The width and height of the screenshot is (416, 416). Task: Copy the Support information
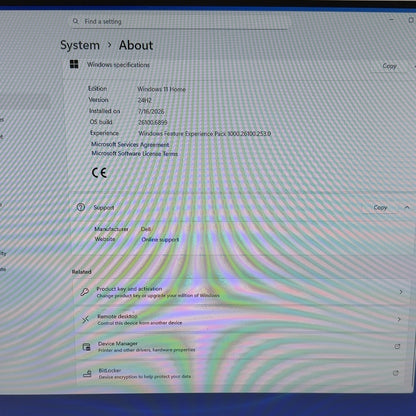coord(380,207)
